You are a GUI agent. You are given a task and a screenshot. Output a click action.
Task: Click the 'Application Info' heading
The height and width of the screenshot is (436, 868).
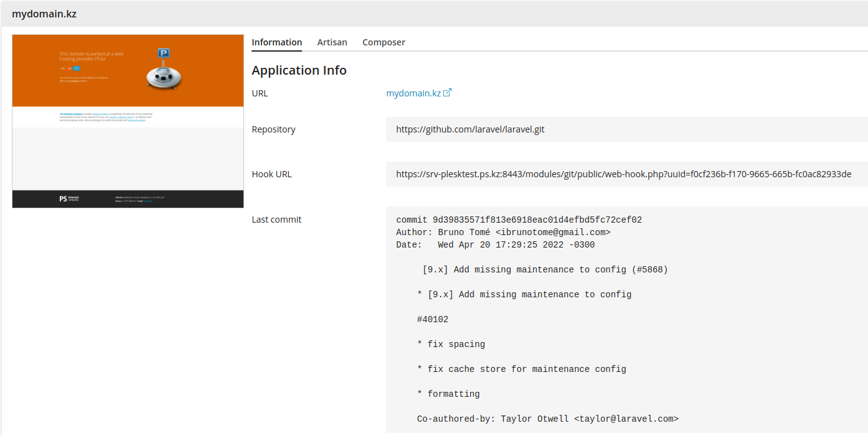click(x=299, y=70)
